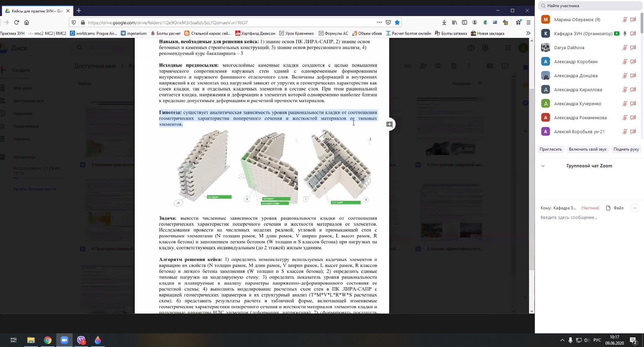Screen dimensions: 644x347
Task: Open Zoom from taskbar
Action: 64,340
